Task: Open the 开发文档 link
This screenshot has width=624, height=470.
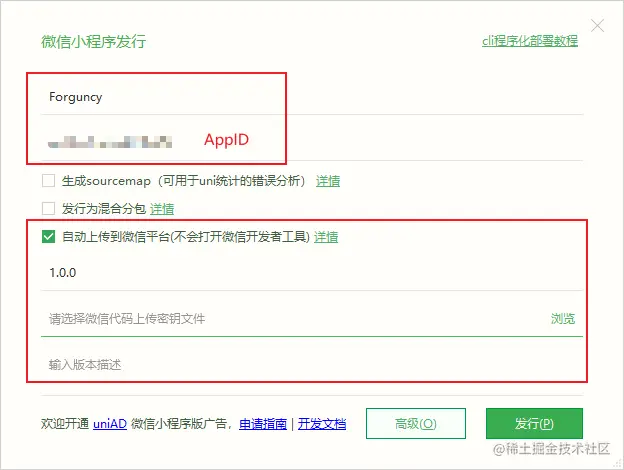Action: [x=322, y=424]
